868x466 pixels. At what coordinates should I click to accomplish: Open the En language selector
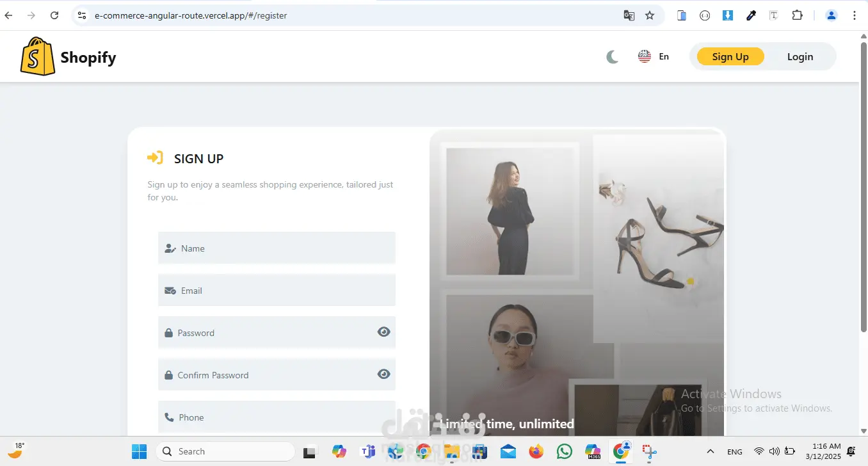coord(654,56)
